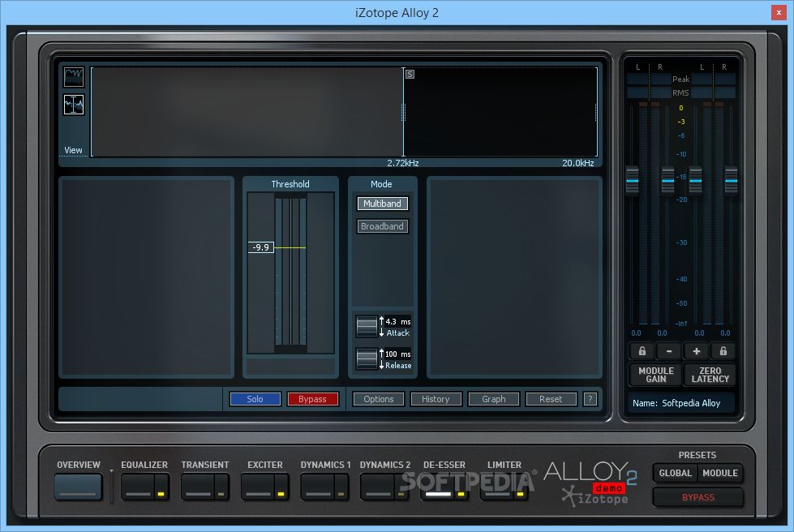Toggle the Dynamics 1 module power LED
Screen dimensions: 794x532
click(341, 494)
